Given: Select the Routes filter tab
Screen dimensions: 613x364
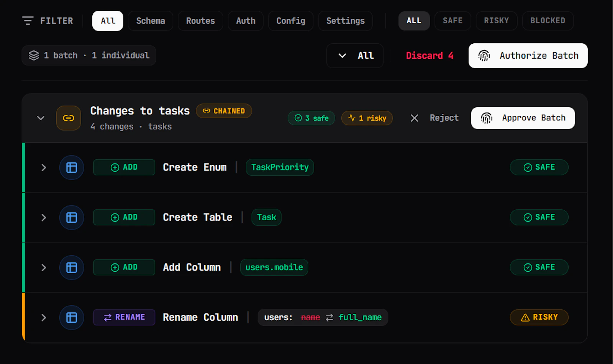Looking at the screenshot, I should [200, 21].
